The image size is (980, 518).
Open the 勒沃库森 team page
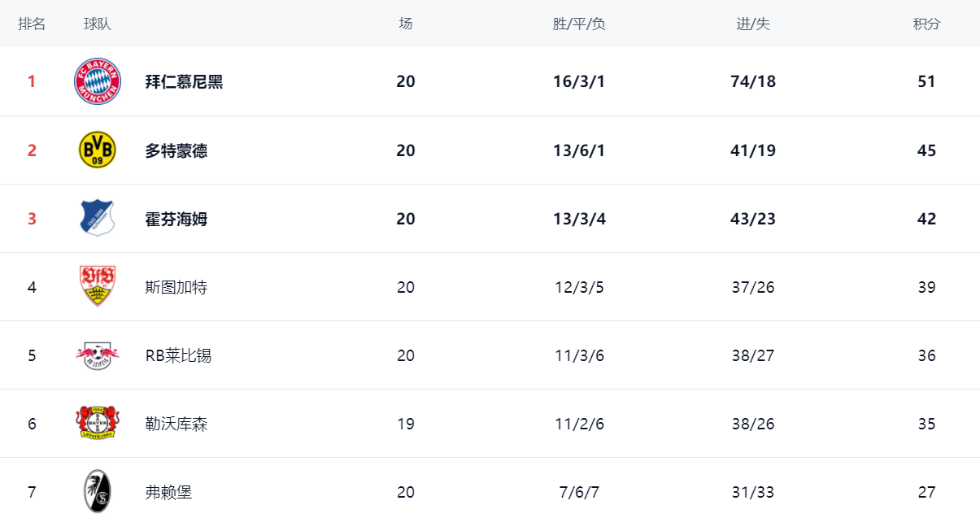point(176,424)
